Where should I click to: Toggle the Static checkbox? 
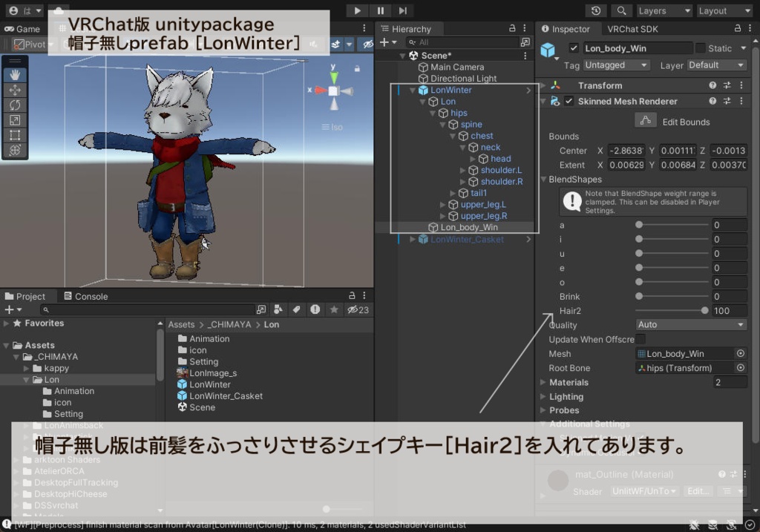tap(701, 48)
